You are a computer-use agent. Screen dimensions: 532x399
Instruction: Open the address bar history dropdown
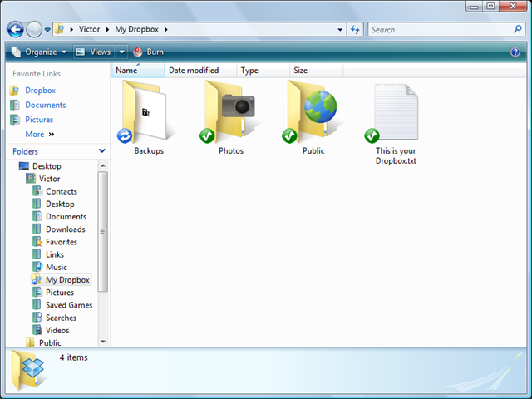340,30
